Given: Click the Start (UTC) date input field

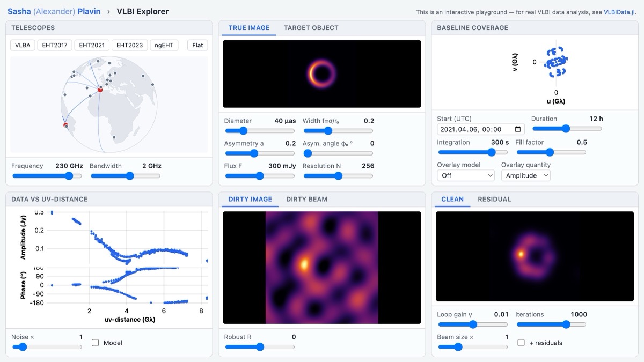Looking at the screenshot, I should 480,129.
